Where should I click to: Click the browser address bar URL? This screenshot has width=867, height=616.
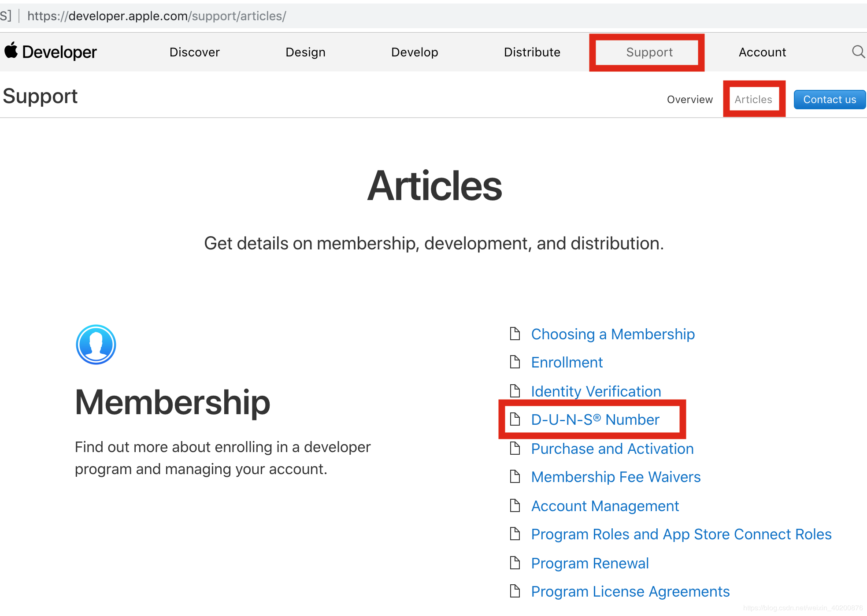tap(157, 16)
